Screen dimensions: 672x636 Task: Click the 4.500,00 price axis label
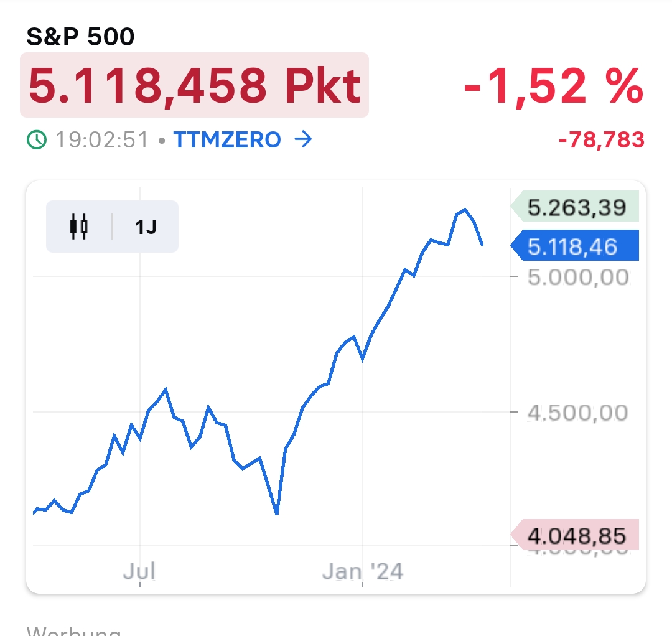[x=578, y=413]
